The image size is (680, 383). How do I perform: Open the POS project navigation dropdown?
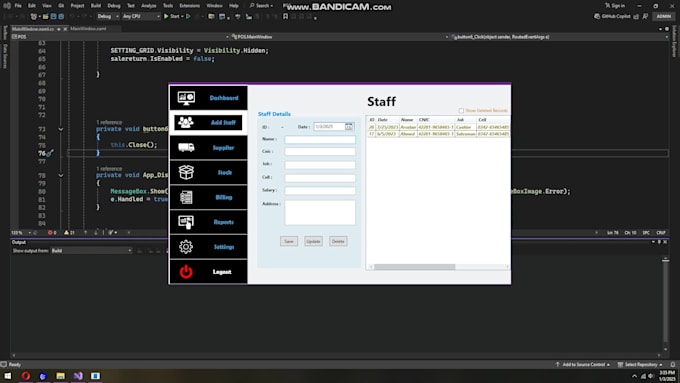click(120, 37)
